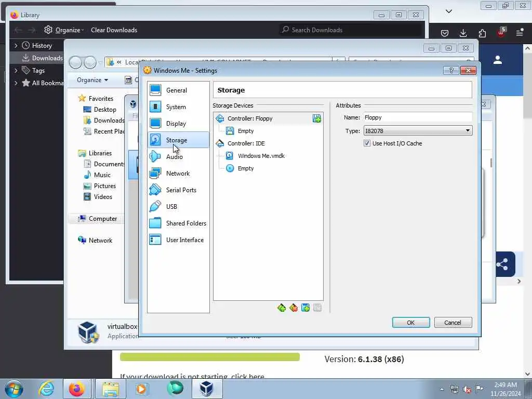The image size is (532, 399).
Task: Select Network in Explorer navigation pane
Action: (96, 240)
